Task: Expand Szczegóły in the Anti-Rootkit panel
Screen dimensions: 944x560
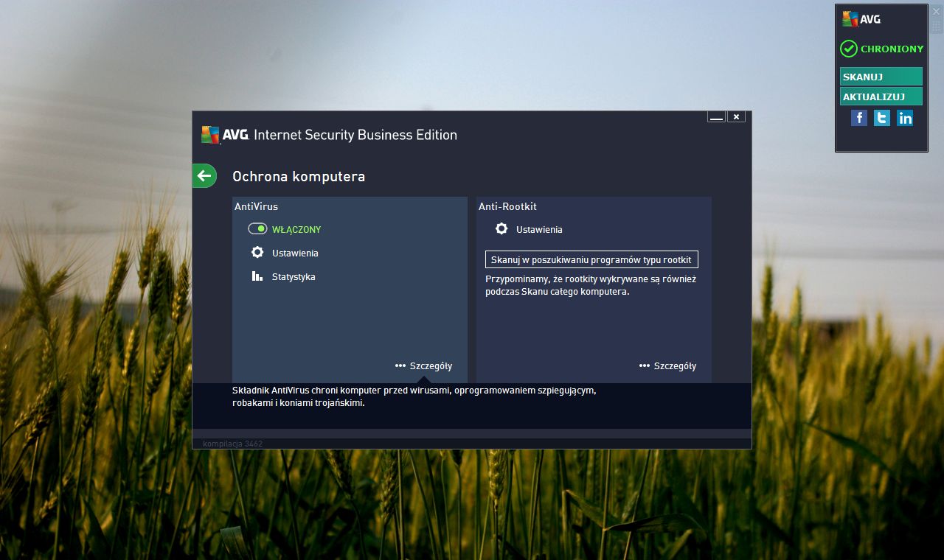Action: coord(667,365)
